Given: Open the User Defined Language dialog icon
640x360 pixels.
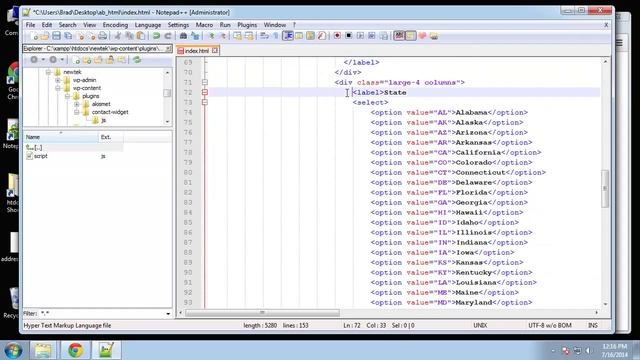Looking at the screenshot, I should tap(299, 36).
